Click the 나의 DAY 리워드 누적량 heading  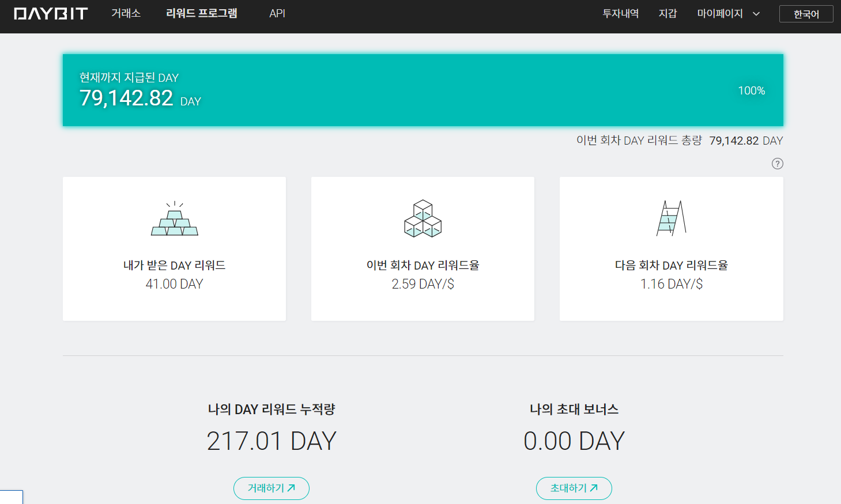(x=271, y=410)
